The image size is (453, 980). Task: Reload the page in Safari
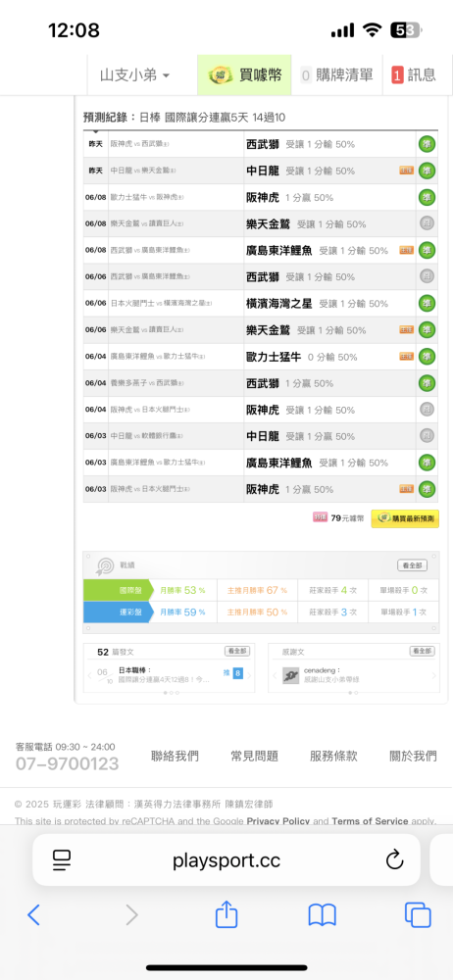(394, 860)
